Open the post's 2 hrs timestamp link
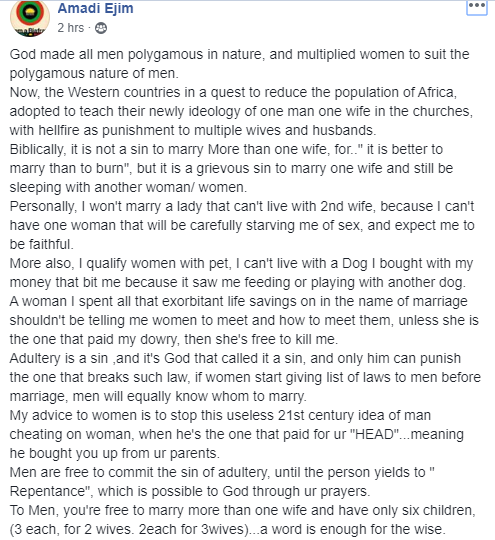Screen dimensions: 495x540 click(71, 28)
